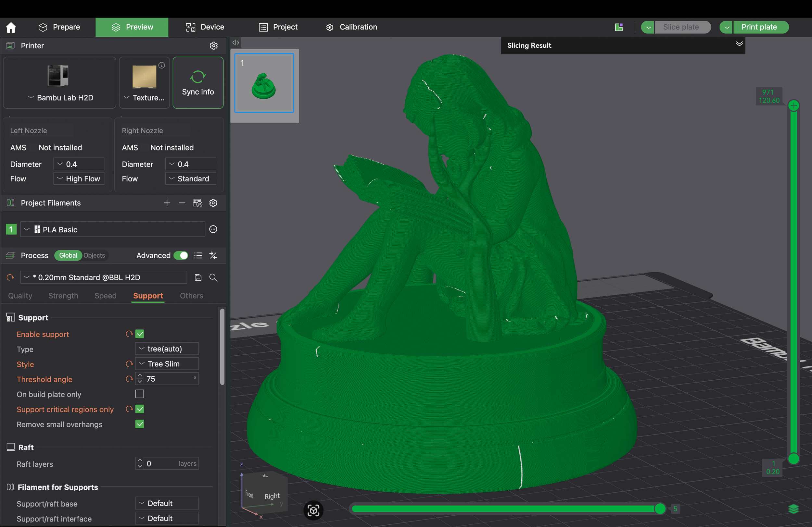Uncheck Enable support checkbox
The height and width of the screenshot is (527, 812).
pyautogui.click(x=140, y=334)
